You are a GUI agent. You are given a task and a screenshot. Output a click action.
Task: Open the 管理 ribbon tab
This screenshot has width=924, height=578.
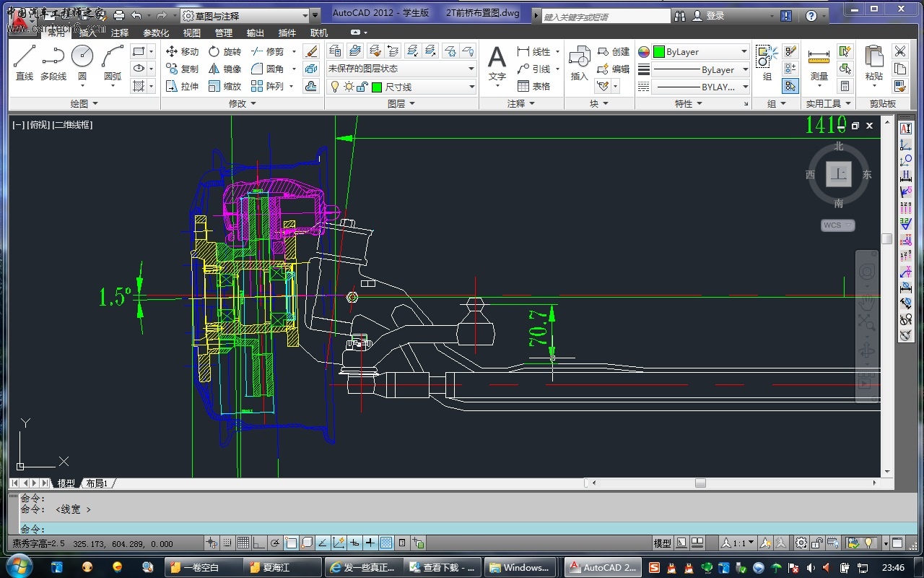[224, 33]
